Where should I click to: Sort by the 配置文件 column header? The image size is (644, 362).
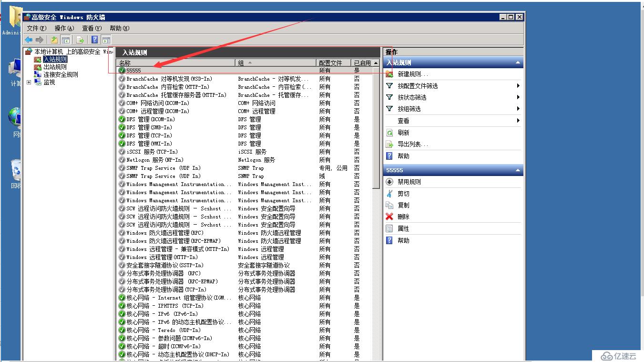[x=334, y=63]
